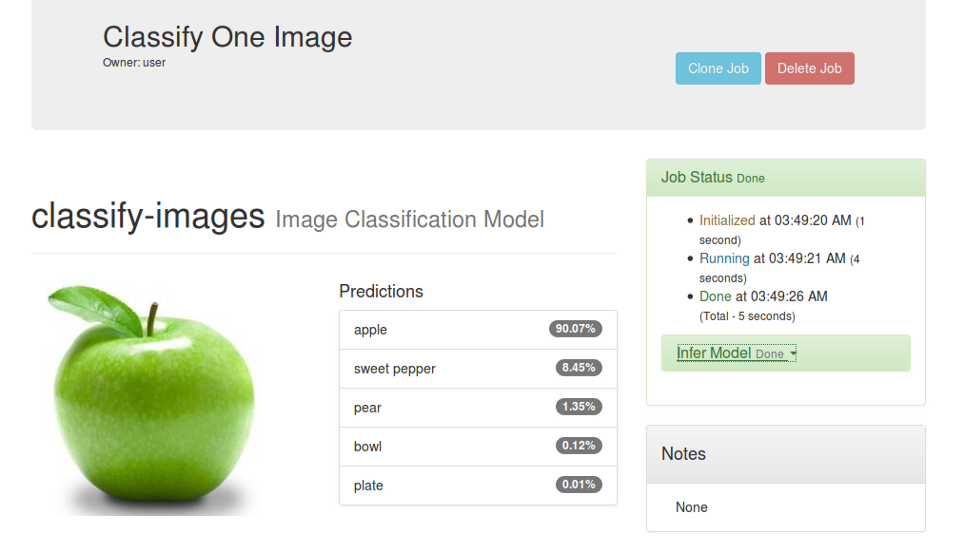
Task: Click the 90.07% confidence badge
Action: click(575, 329)
